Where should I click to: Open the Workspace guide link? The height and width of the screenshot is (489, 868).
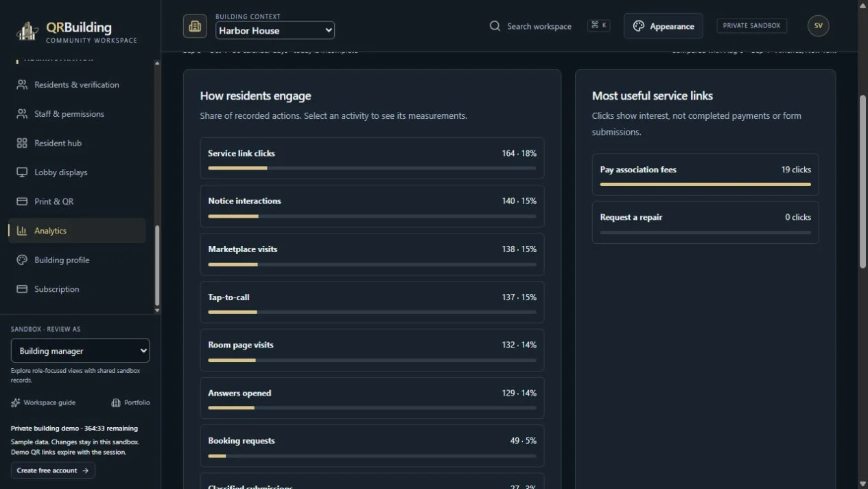click(43, 402)
